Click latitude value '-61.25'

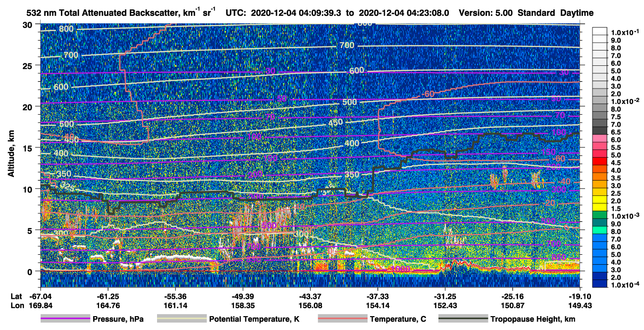tap(107, 296)
